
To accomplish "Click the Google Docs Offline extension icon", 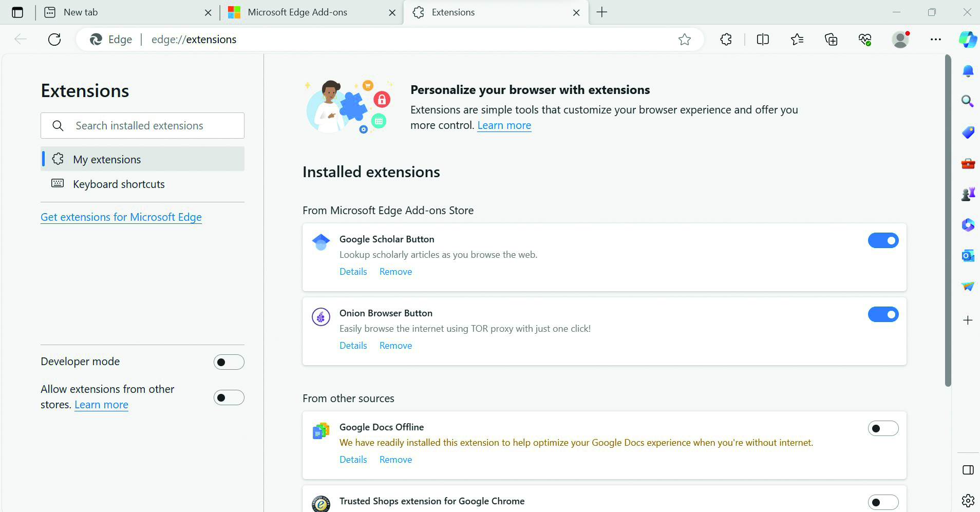I will [321, 431].
